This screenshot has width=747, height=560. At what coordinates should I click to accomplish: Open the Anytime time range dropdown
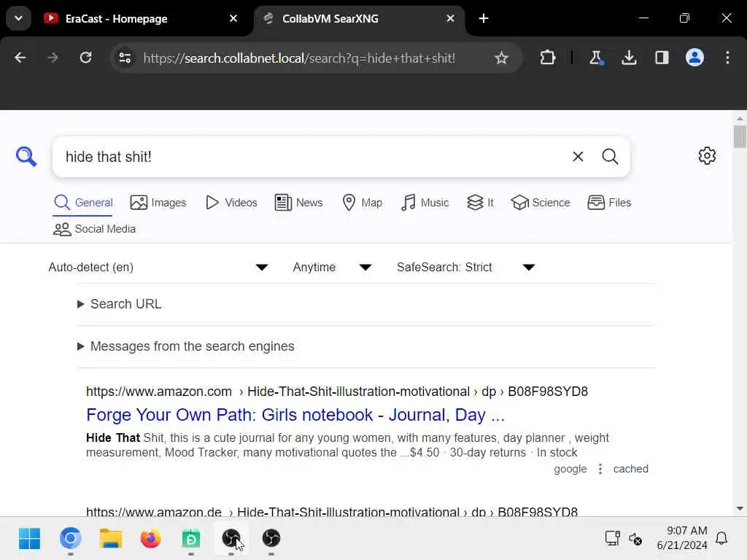(x=332, y=267)
